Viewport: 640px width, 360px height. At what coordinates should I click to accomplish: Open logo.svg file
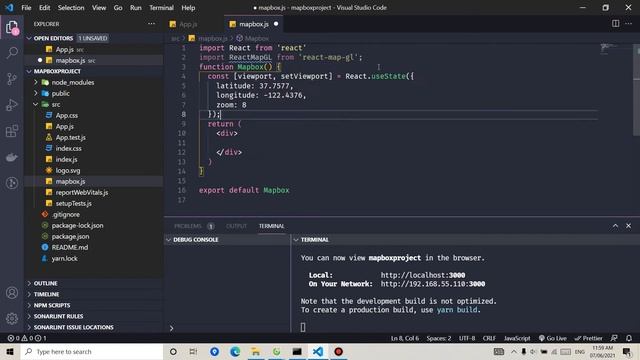pos(68,171)
